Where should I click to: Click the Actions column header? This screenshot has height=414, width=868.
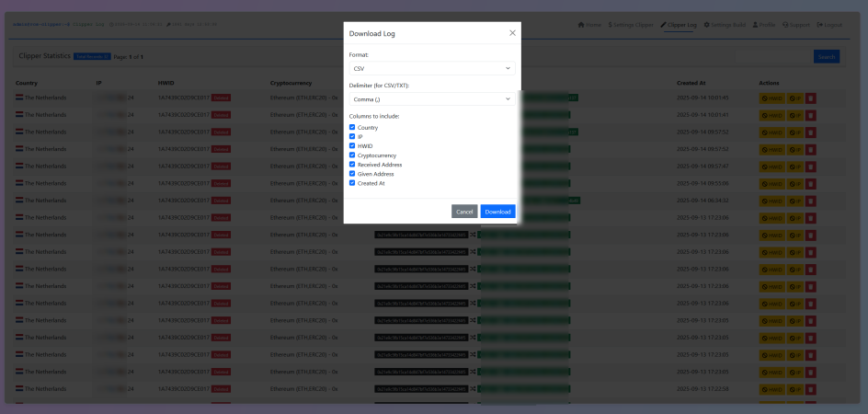(x=769, y=83)
